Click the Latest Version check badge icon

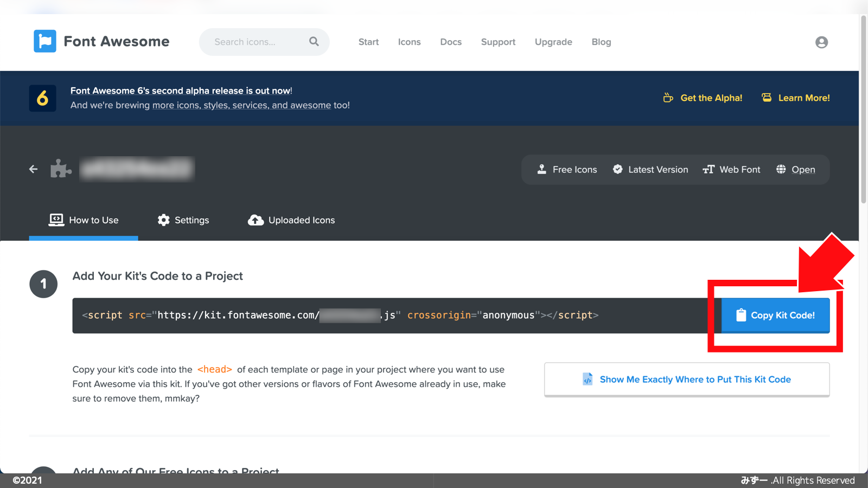tap(617, 169)
